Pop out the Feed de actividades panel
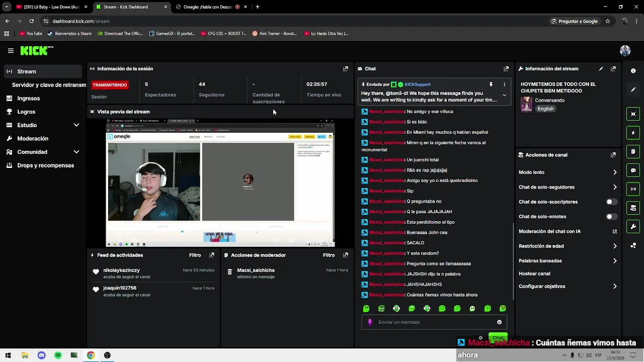Image resolution: width=644 pixels, height=362 pixels. (x=211, y=255)
